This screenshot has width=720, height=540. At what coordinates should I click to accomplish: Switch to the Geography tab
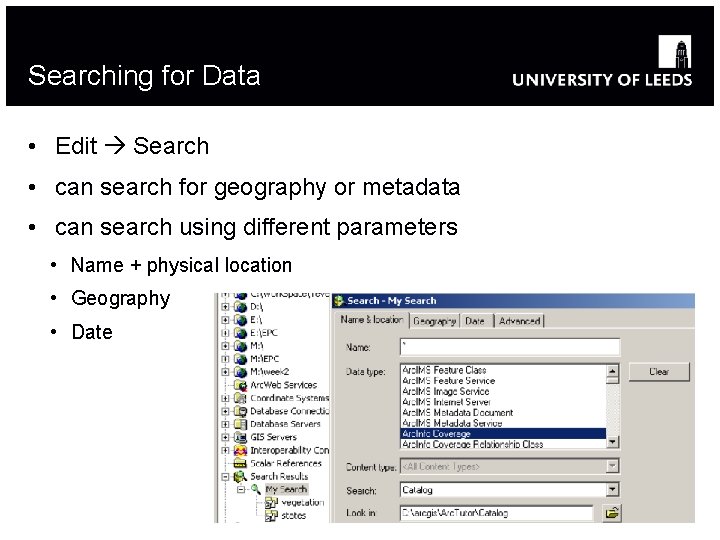tap(434, 321)
